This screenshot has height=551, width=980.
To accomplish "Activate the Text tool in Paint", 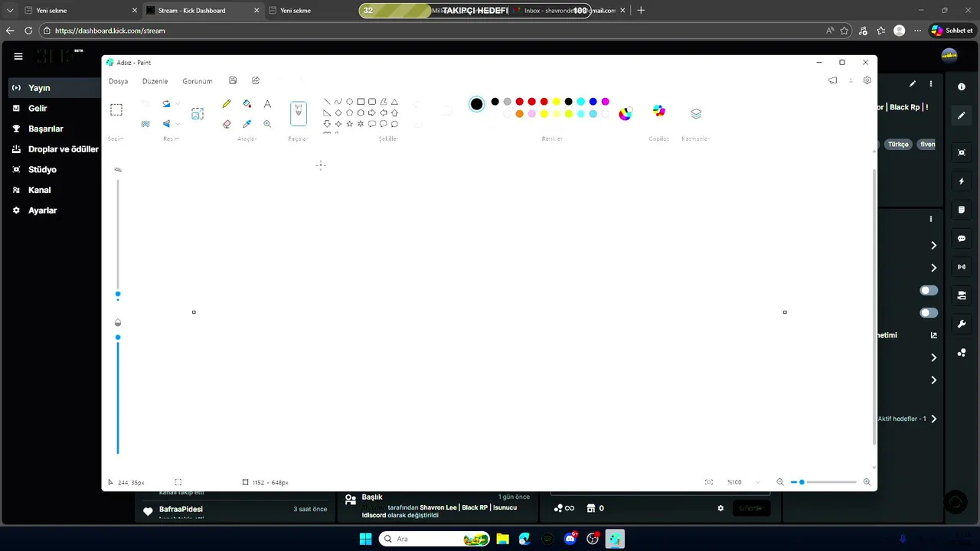I will pos(267,104).
